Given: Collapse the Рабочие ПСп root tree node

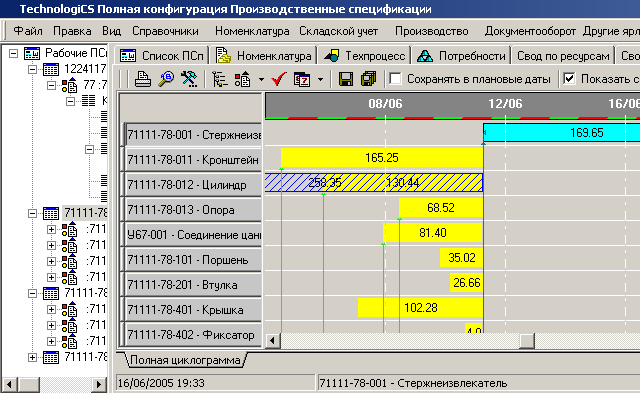Looking at the screenshot, I should click(14, 53).
